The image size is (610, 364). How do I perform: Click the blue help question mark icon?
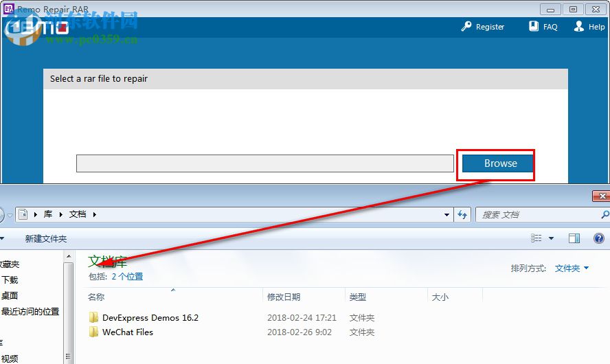pos(599,238)
